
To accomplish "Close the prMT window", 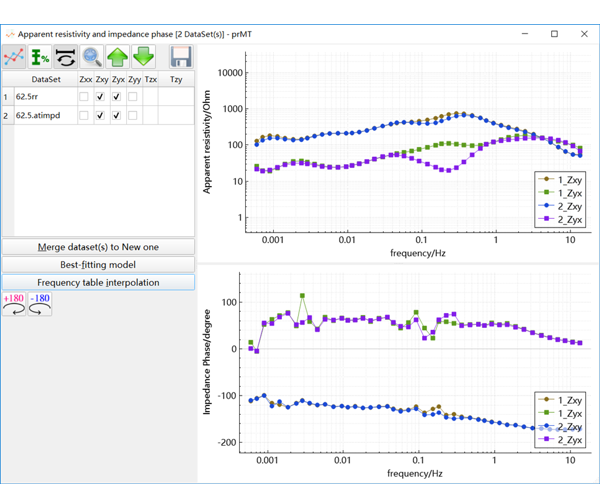I will pyautogui.click(x=584, y=34).
